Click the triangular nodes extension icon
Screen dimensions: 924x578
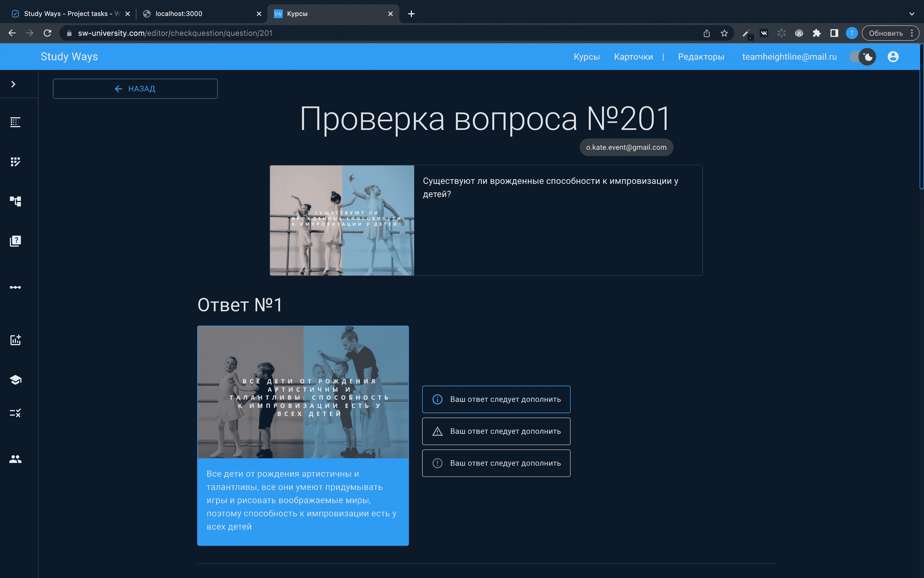[x=781, y=33]
